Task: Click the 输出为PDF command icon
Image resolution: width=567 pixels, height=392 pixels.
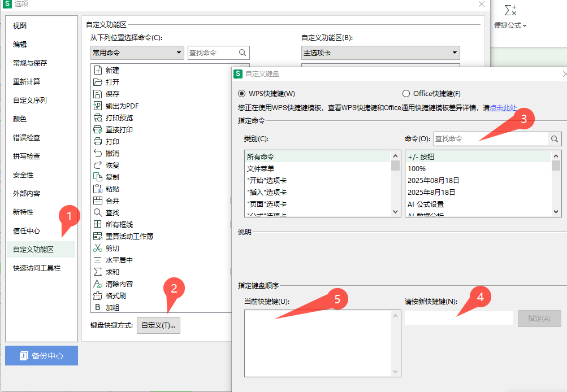Action: [x=98, y=106]
